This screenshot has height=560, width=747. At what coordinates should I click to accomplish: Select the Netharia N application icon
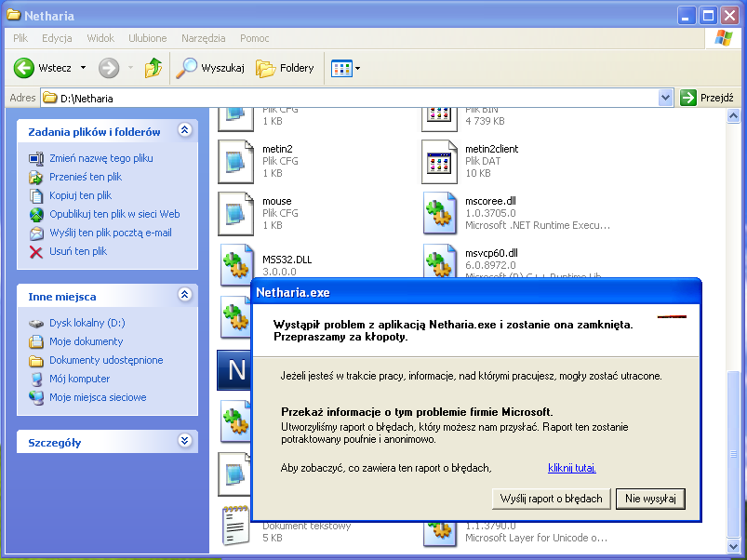coord(233,370)
